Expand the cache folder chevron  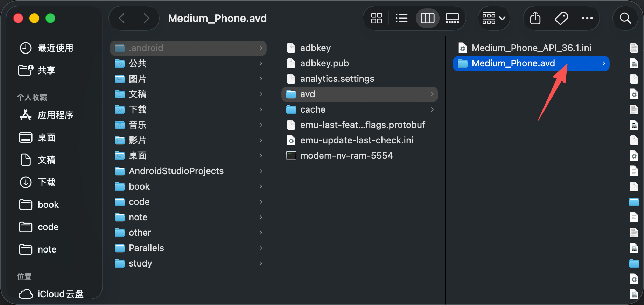click(x=432, y=109)
